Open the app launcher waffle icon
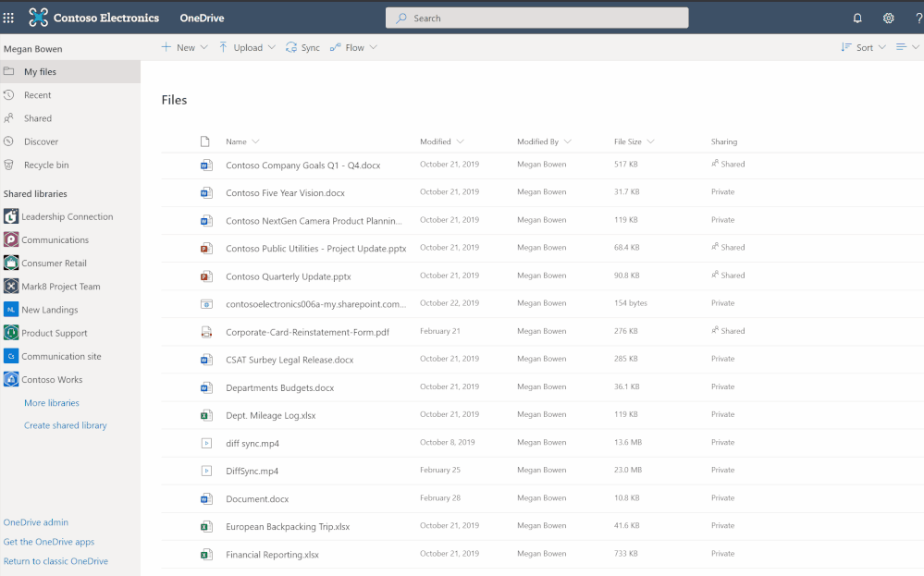 9,18
